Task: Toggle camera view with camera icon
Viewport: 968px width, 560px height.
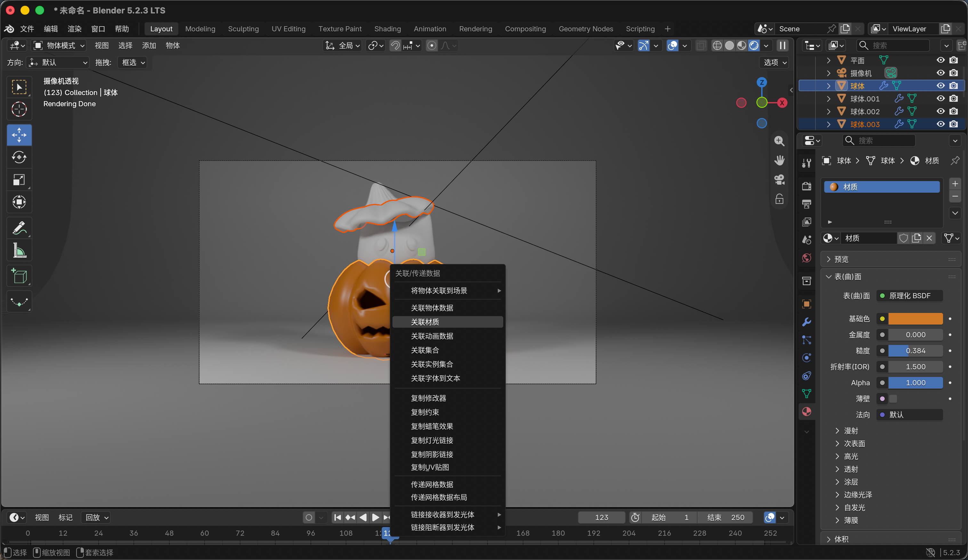Action: point(779,180)
